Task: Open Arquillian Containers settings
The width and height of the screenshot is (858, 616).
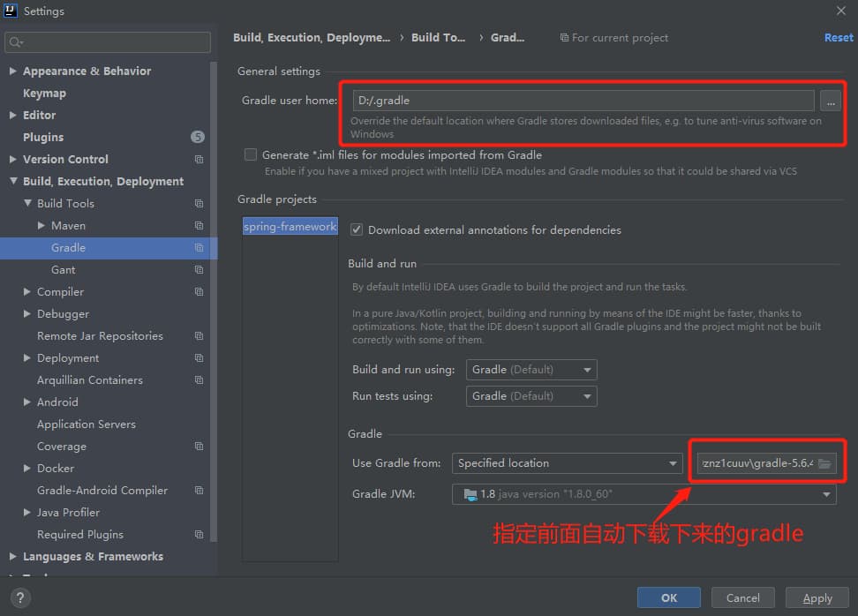Action: tap(90, 379)
